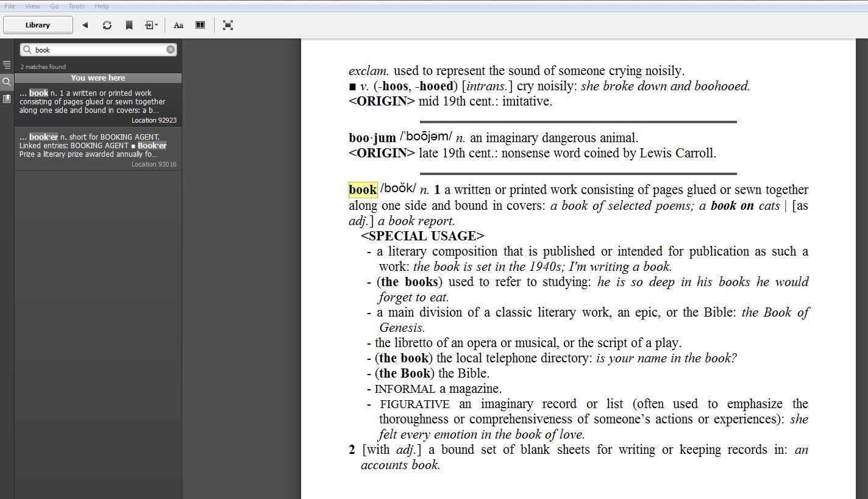
Task: Go back with the left arrow icon
Action: click(x=85, y=25)
